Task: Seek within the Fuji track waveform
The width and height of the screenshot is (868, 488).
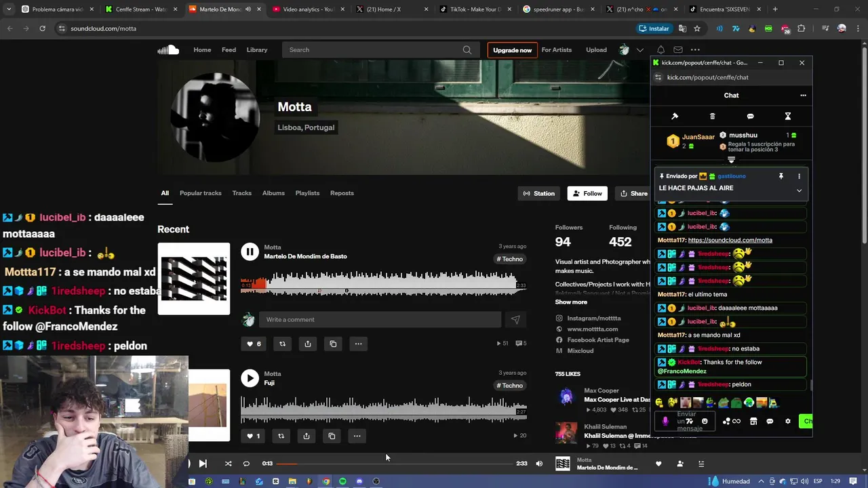Action: tap(384, 409)
